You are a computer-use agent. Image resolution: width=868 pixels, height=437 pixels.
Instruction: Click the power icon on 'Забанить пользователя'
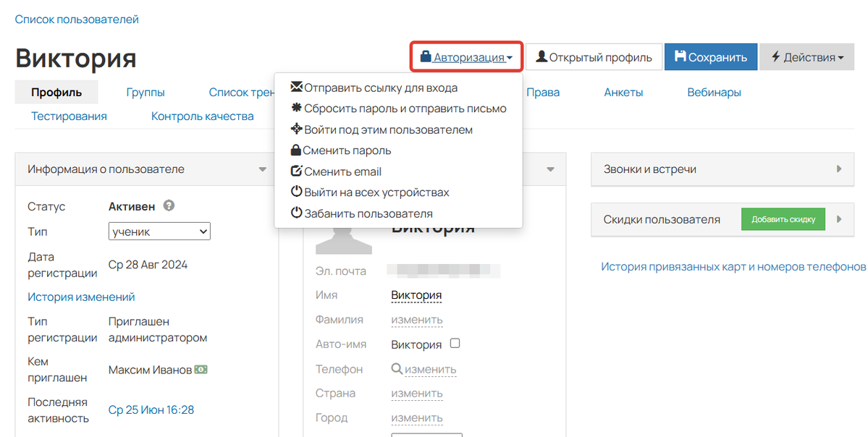pos(295,213)
